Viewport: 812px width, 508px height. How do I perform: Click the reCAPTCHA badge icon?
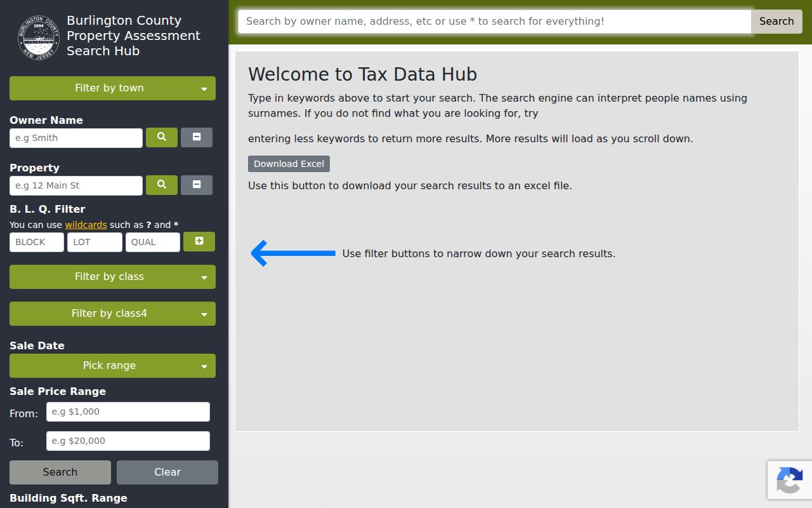click(x=789, y=480)
